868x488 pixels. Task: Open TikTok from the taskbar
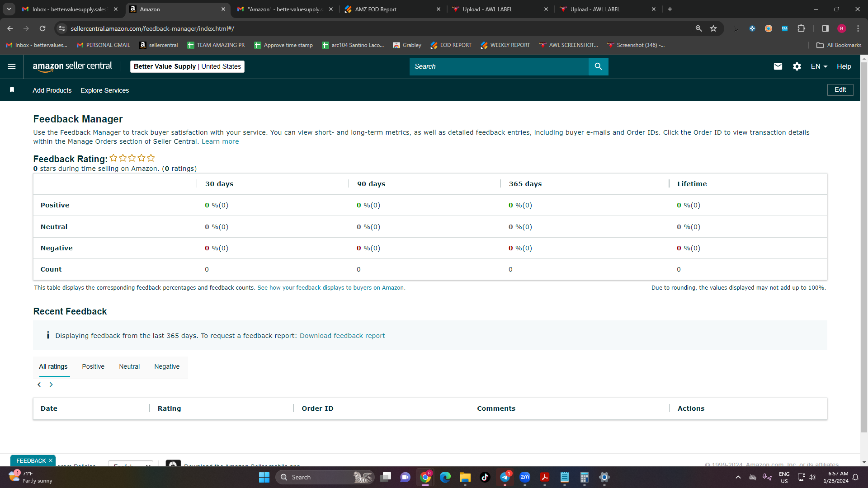485,477
